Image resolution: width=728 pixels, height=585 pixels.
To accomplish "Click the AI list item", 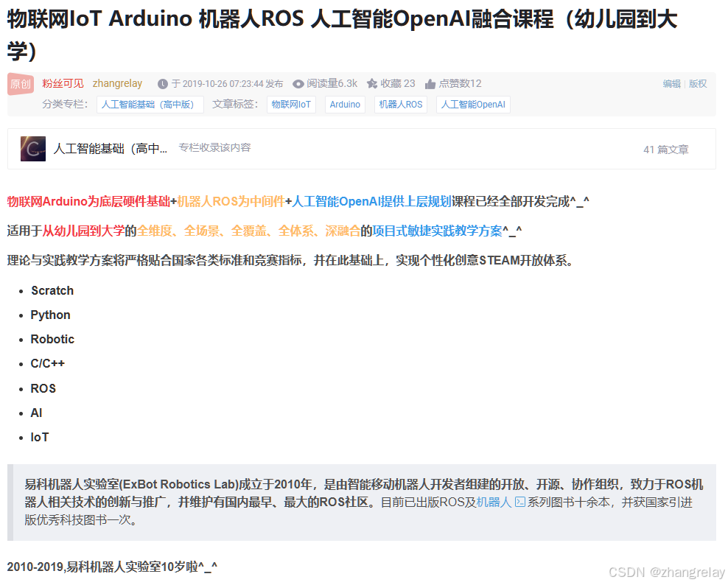I will 36,413.
